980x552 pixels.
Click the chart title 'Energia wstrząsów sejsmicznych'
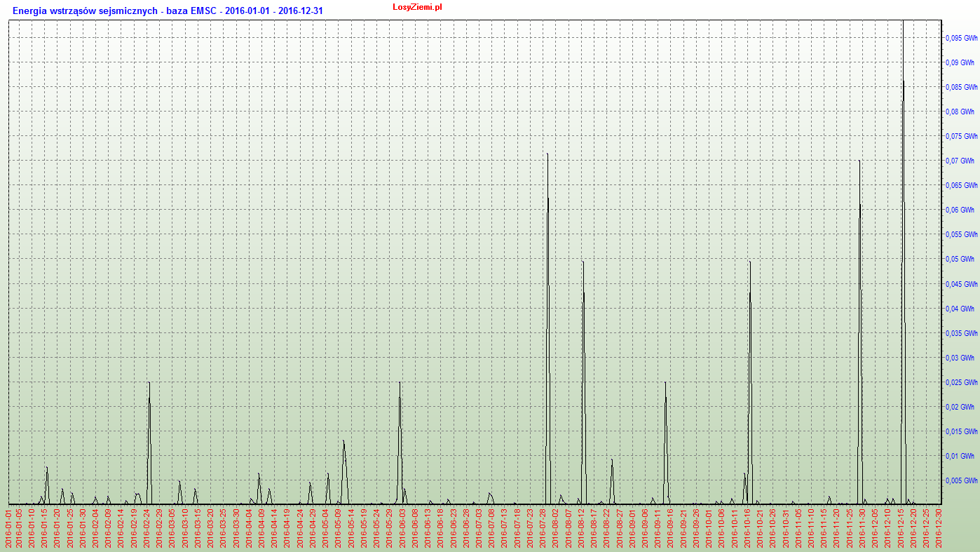pyautogui.click(x=85, y=11)
